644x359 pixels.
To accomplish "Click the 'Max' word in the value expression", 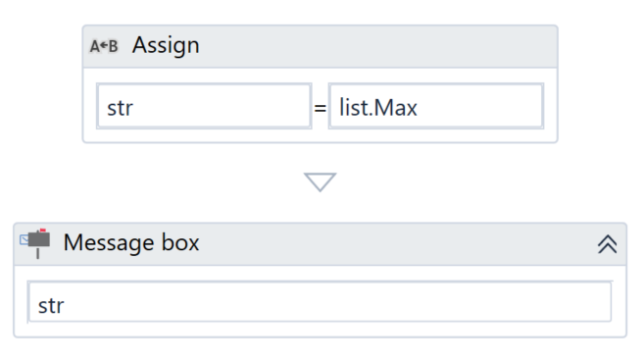I will [x=396, y=108].
